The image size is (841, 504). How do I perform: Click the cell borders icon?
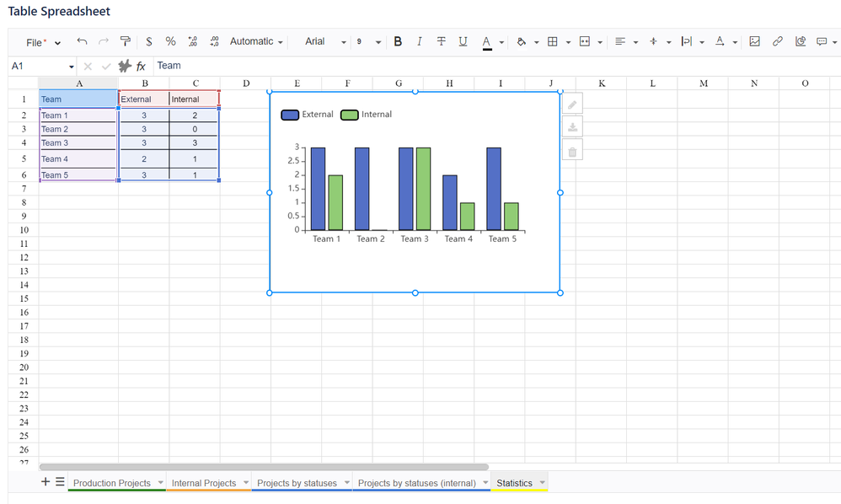(553, 41)
